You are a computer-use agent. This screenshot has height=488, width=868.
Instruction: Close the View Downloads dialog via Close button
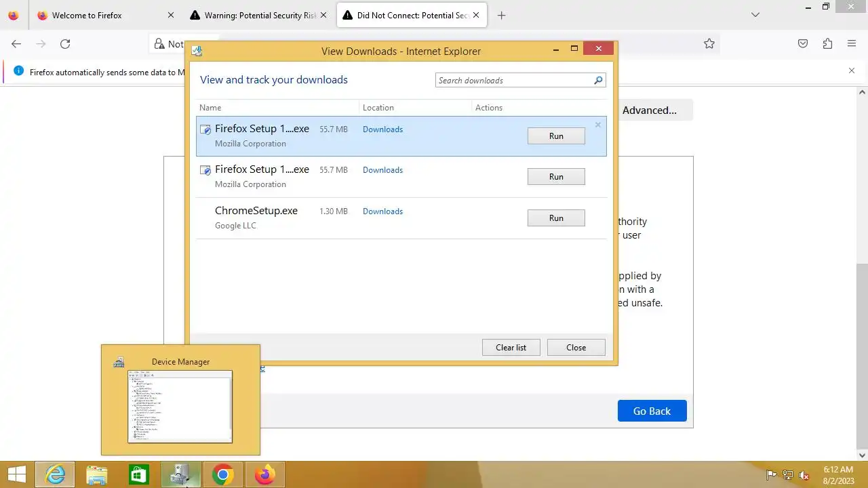pyautogui.click(x=576, y=347)
